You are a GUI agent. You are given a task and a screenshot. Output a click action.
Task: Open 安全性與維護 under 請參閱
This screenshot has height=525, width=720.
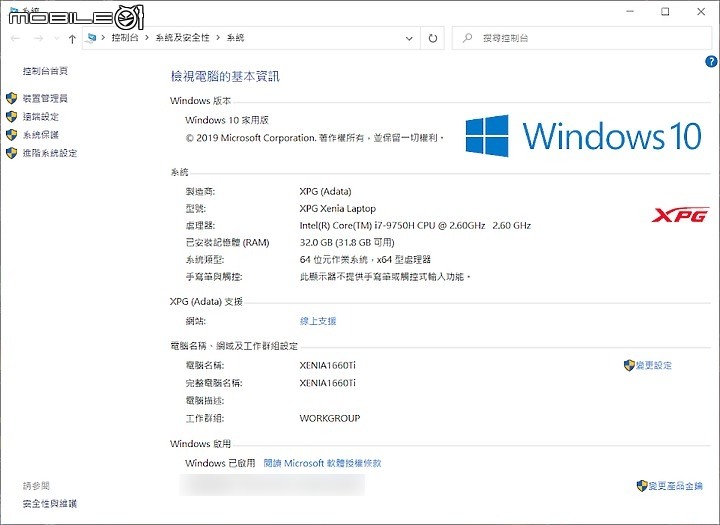[x=50, y=503]
